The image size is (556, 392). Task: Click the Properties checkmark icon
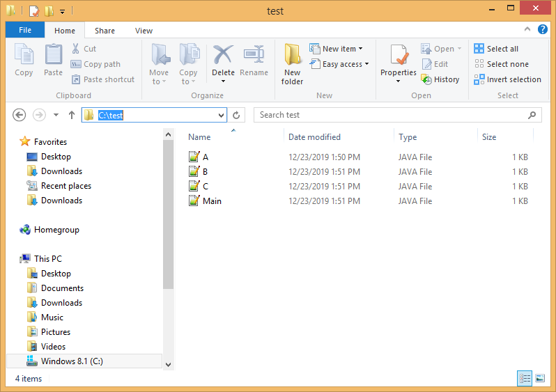399,54
